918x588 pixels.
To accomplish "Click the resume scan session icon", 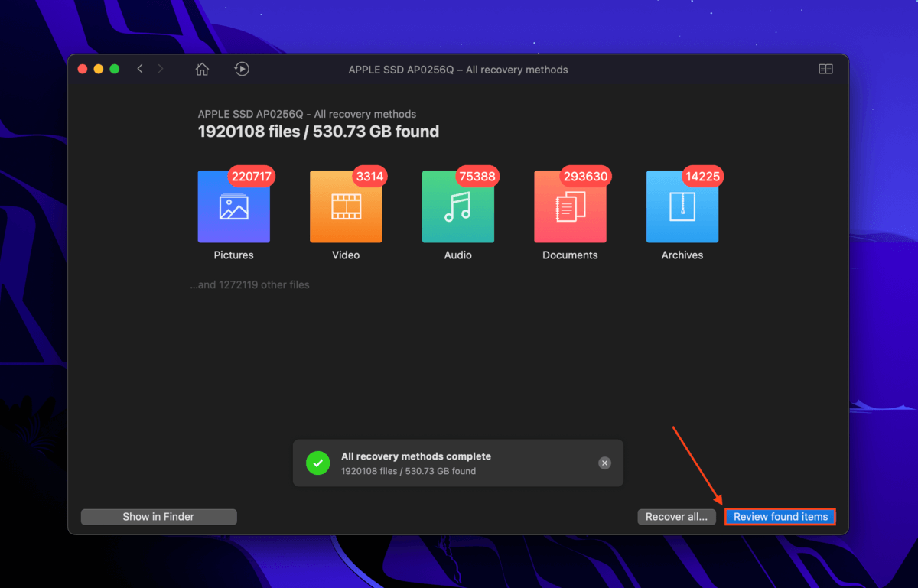I will [242, 69].
